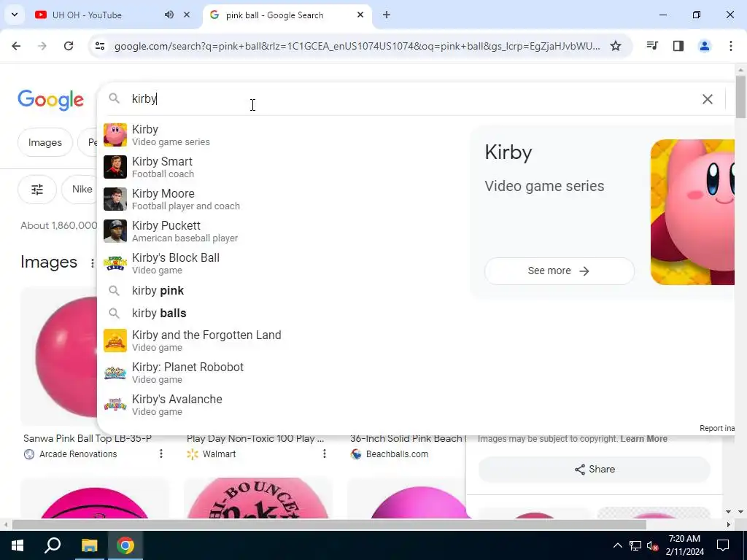Open the notification center icon
Image resolution: width=747 pixels, height=560 pixels.
coord(723,545)
